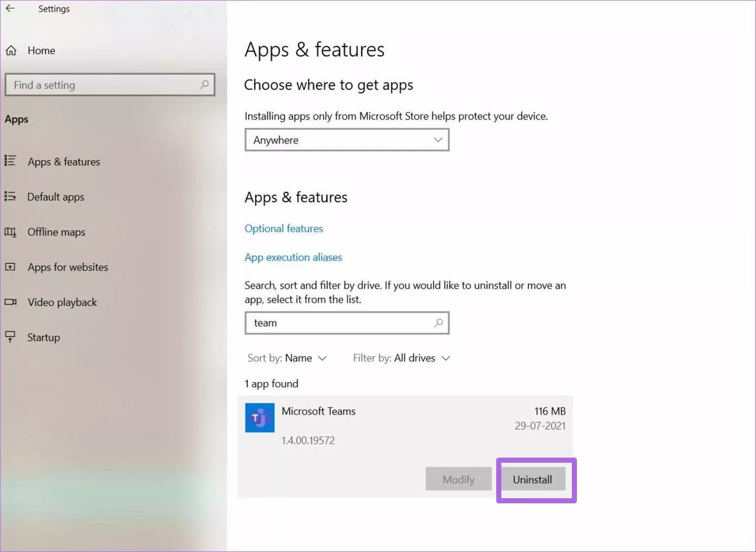Screen dimensions: 756x552
Task: Open Offline maps settings page
Action: 56,232
